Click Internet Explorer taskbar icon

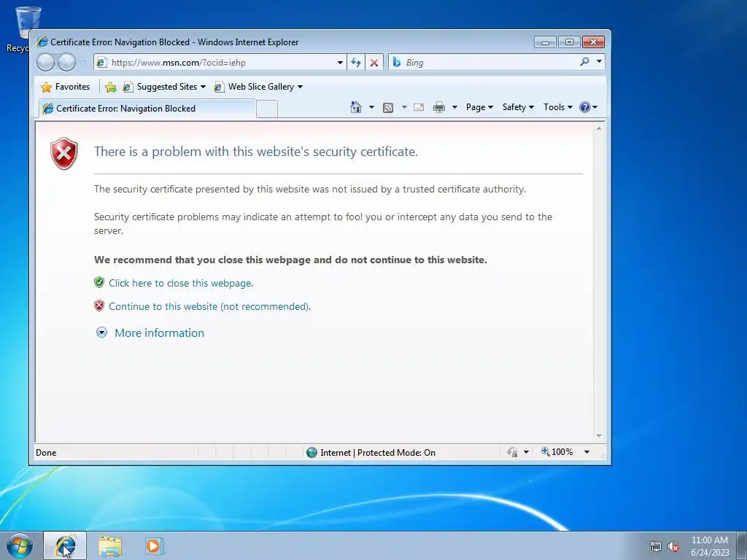pyautogui.click(x=65, y=545)
